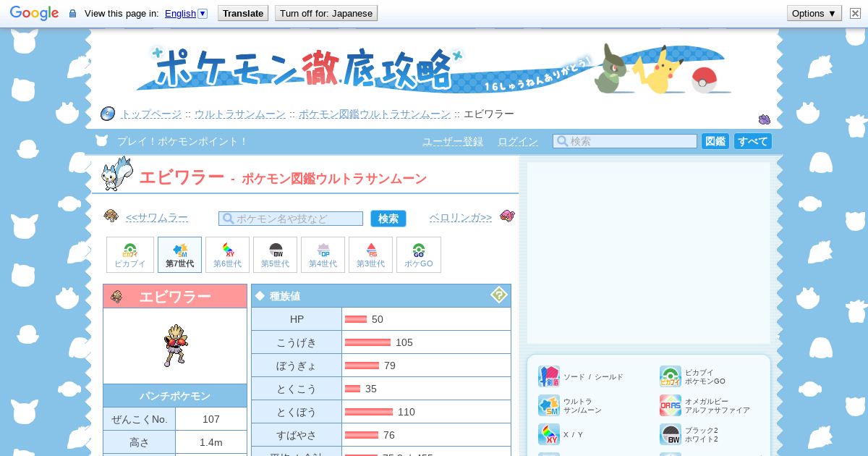Image resolution: width=868 pixels, height=456 pixels.
Task: Click the パンチポケモン category label
Action: tap(175, 396)
